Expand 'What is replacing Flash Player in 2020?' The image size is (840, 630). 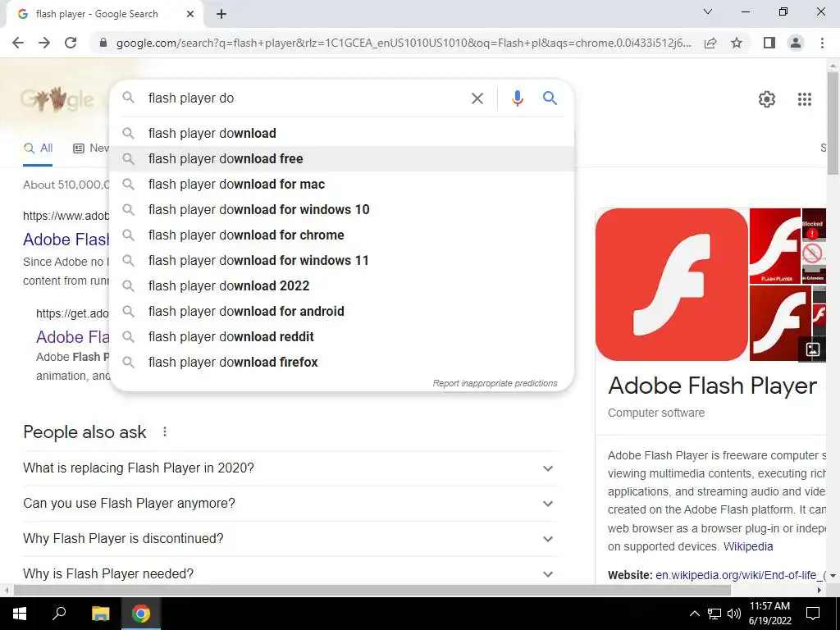pos(548,468)
